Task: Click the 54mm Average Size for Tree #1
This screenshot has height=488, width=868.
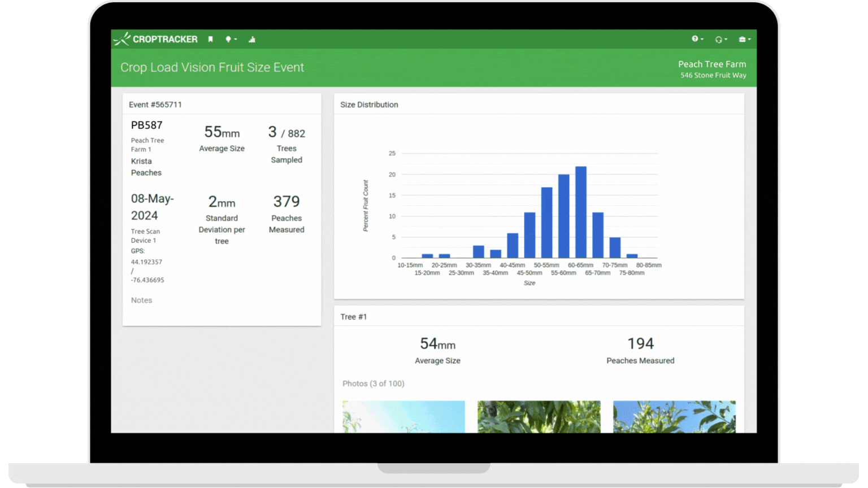Action: coord(437,344)
